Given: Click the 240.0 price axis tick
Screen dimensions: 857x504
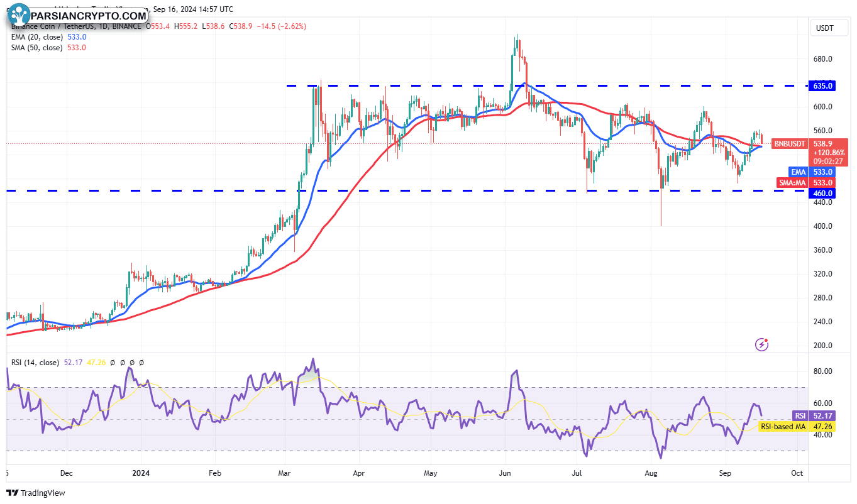Looking at the screenshot, I should 824,322.
